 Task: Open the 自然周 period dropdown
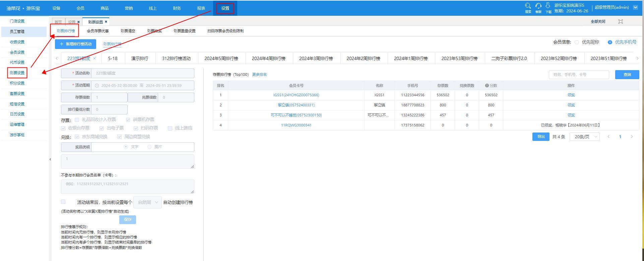(147, 202)
